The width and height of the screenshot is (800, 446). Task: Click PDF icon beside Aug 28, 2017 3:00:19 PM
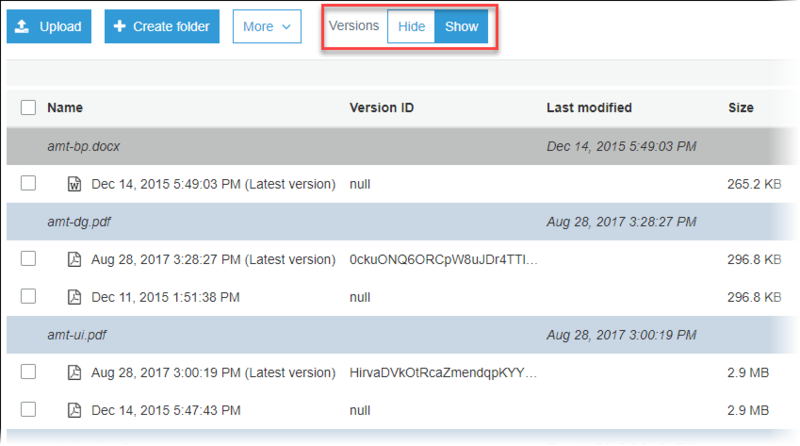click(x=74, y=373)
